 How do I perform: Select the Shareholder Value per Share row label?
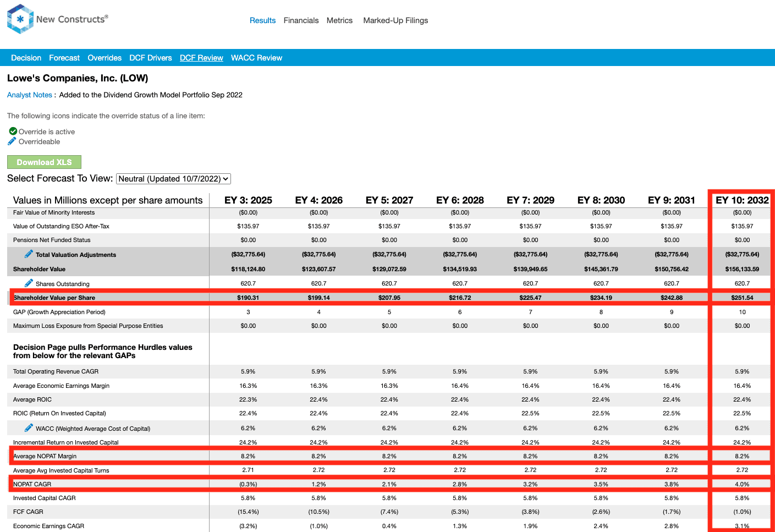click(x=54, y=298)
